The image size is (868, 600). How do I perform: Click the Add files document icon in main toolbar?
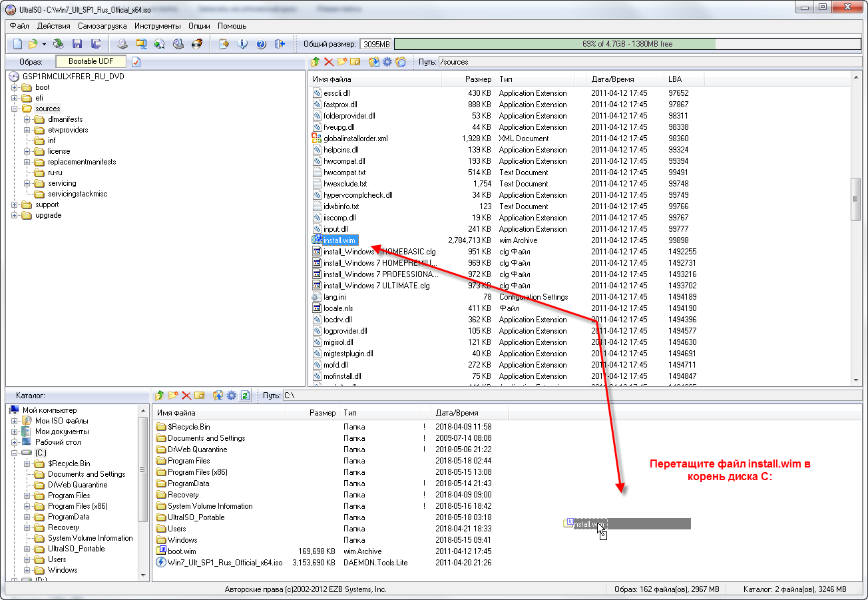[x=224, y=44]
